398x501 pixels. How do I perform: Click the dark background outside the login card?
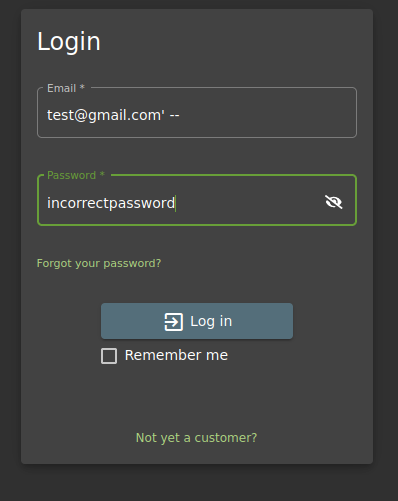pyautogui.click(x=10, y=250)
